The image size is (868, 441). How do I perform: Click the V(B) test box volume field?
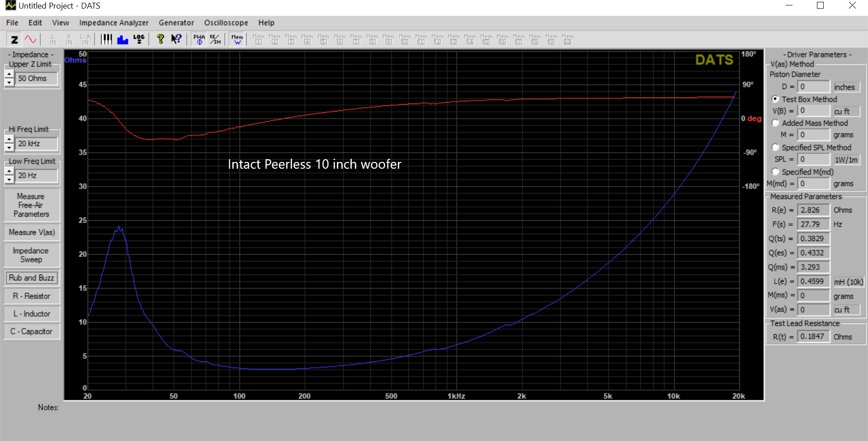coord(813,111)
